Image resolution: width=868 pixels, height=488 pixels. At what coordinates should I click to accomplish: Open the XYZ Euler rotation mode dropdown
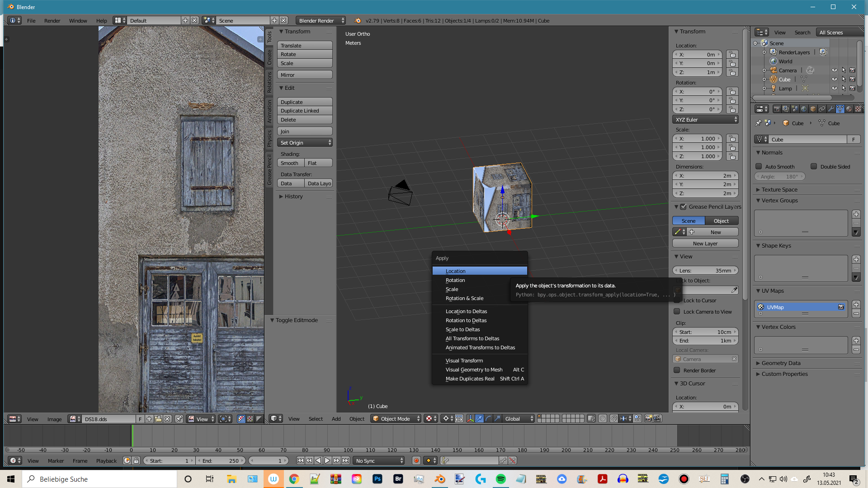pos(705,120)
